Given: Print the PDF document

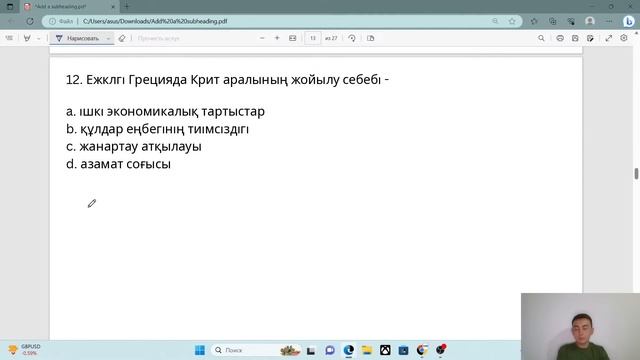Looking at the screenshot, I should click(x=560, y=38).
